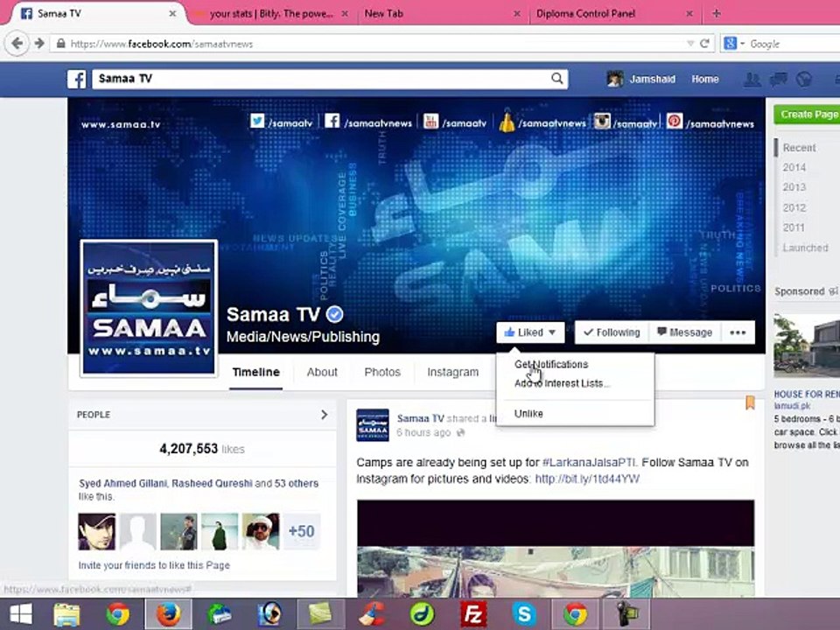Click Rasheed Qureshi name link
This screenshot has width=840, height=630.
tap(212, 483)
